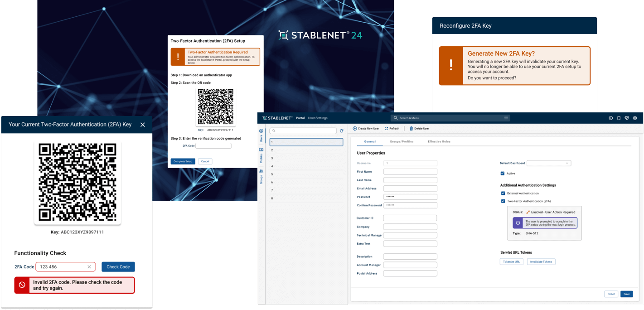
Task: Click the 2FA Code field containing 123 456
Action: (x=65, y=267)
